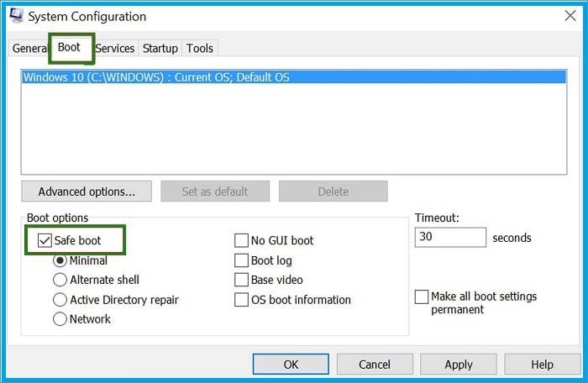588x383 pixels.
Task: Open Advanced options for boot
Action: coord(87,191)
